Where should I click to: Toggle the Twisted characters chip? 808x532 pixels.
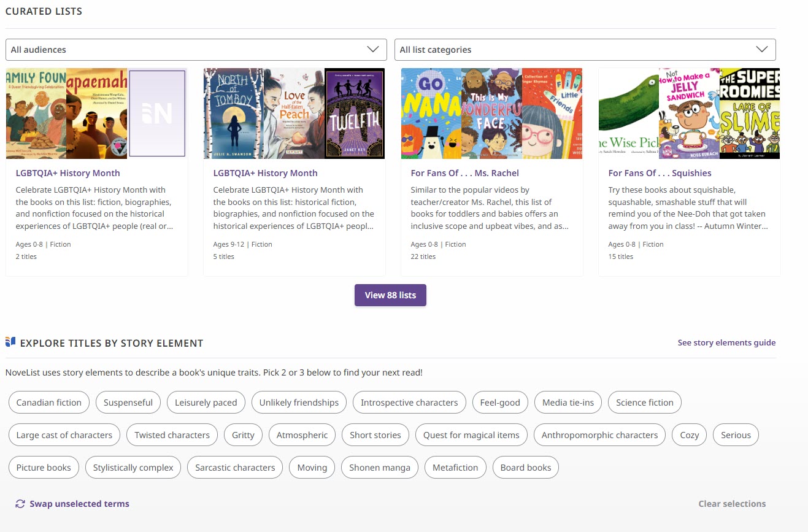click(172, 435)
